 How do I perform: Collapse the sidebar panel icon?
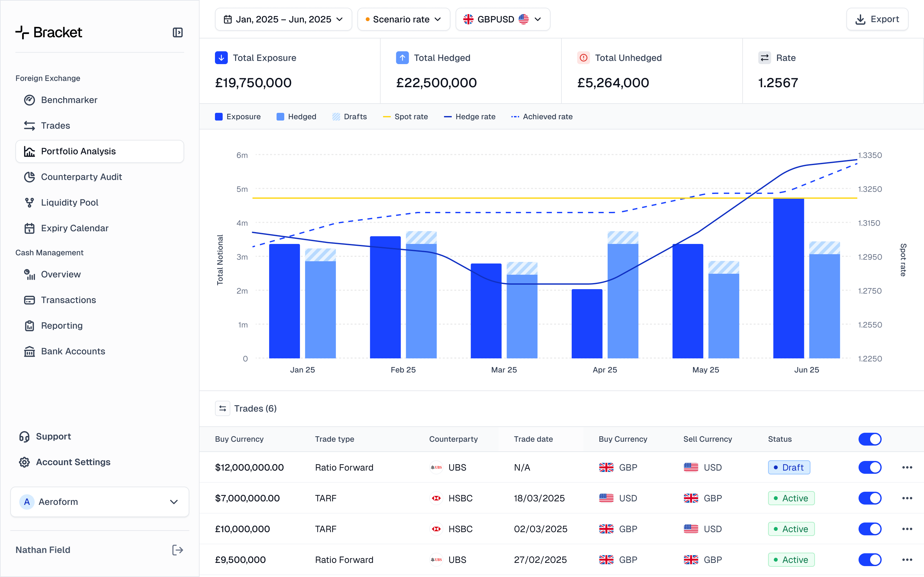[177, 32]
